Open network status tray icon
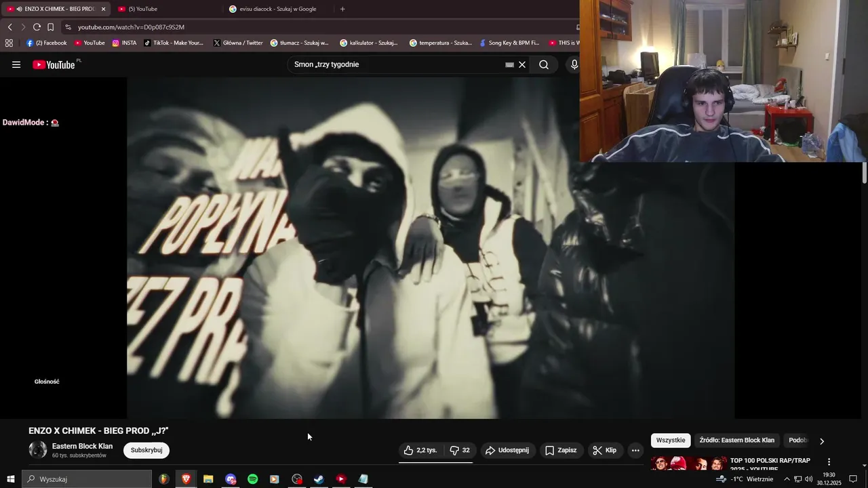The width and height of the screenshot is (868, 488). (x=797, y=479)
